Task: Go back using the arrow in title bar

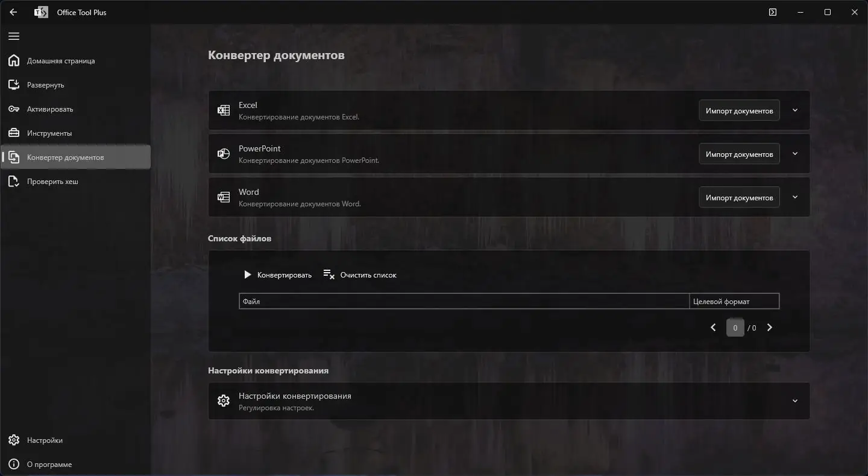Action: 13,12
